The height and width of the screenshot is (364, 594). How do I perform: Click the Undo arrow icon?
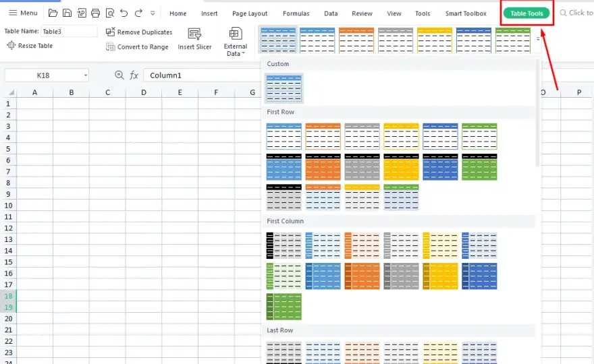[x=124, y=13]
